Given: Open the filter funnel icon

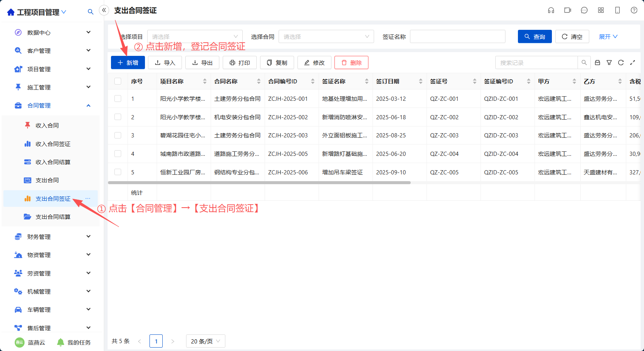Looking at the screenshot, I should pyautogui.click(x=609, y=63).
